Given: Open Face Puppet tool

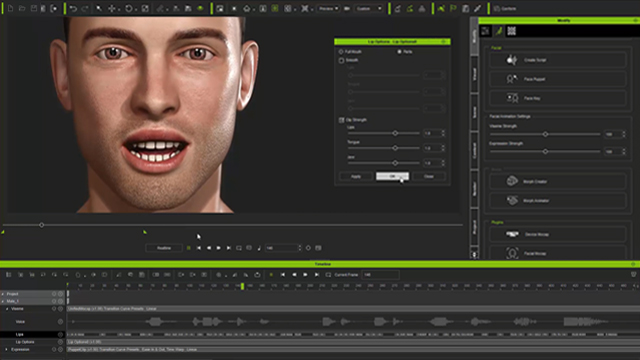Looking at the screenshot, I should (558, 79).
